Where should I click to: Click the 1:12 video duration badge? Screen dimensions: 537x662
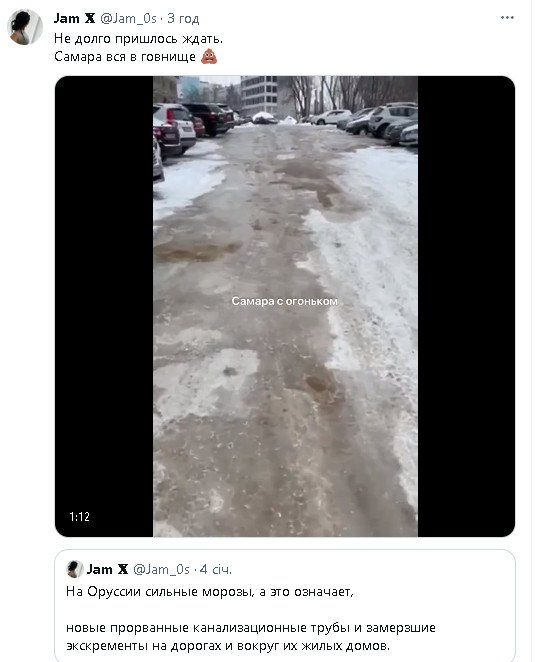79,517
